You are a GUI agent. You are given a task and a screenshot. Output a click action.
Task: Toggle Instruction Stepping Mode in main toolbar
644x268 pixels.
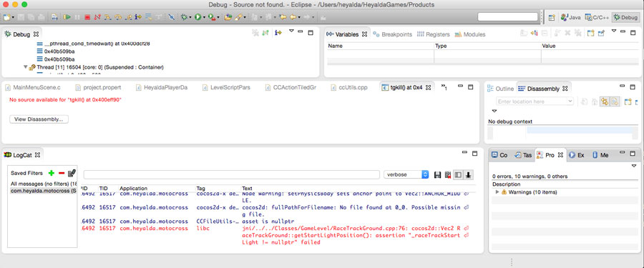click(138, 17)
